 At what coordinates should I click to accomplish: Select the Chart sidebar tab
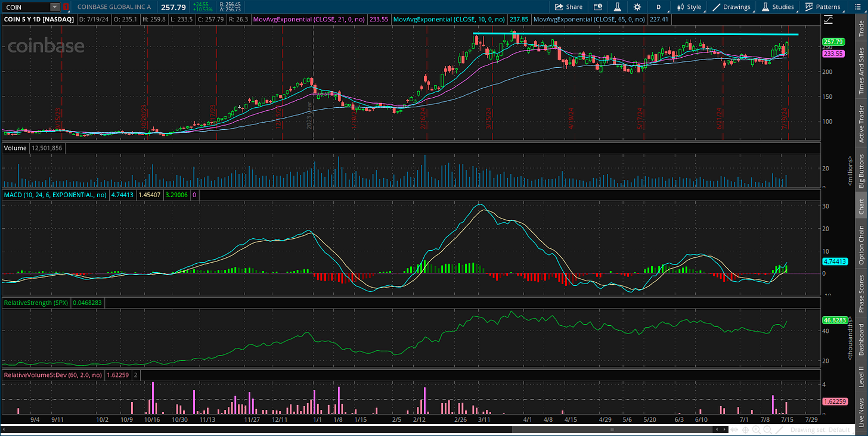click(861, 206)
